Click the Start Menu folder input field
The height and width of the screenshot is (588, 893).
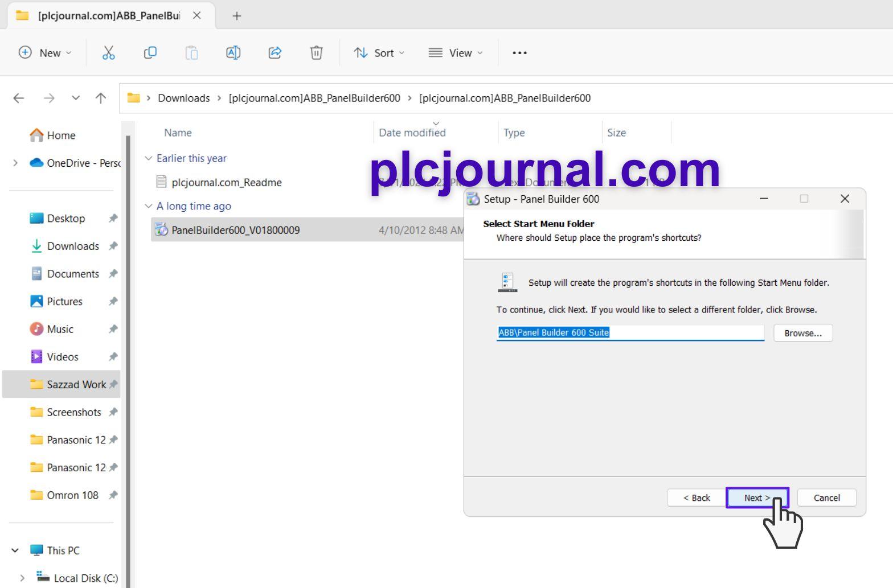pyautogui.click(x=630, y=332)
